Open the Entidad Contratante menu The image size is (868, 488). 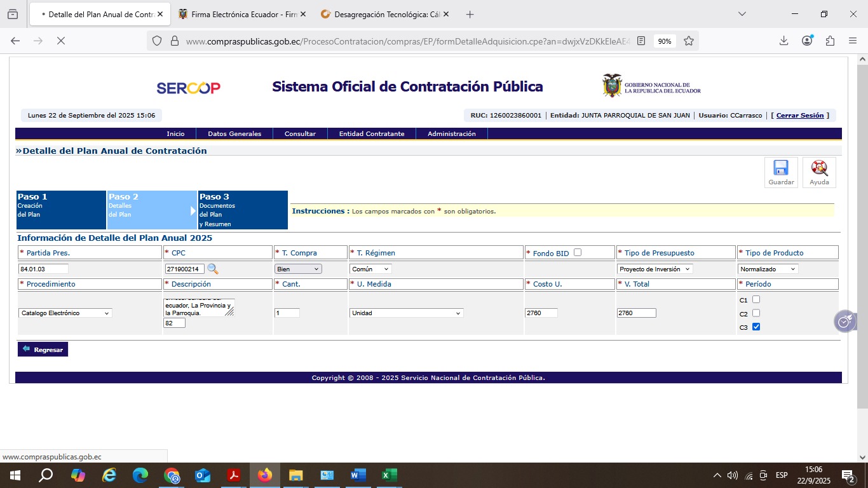tap(371, 134)
